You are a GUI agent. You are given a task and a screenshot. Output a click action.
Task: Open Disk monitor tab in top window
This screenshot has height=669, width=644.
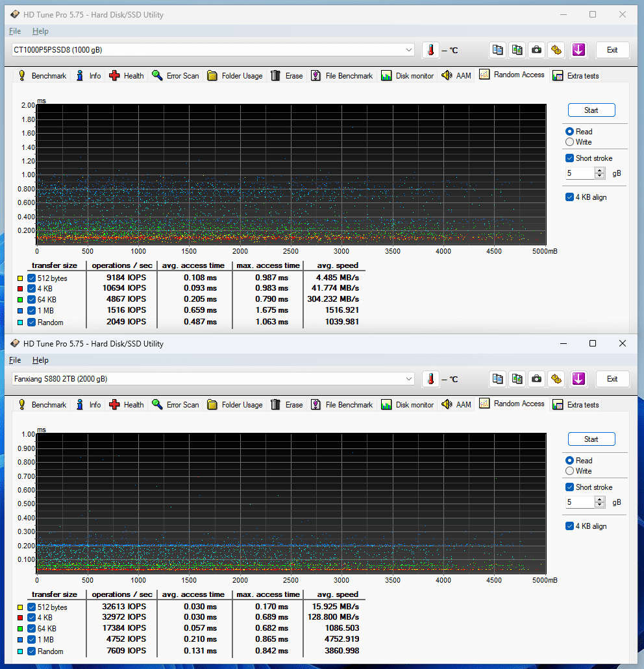tap(408, 76)
